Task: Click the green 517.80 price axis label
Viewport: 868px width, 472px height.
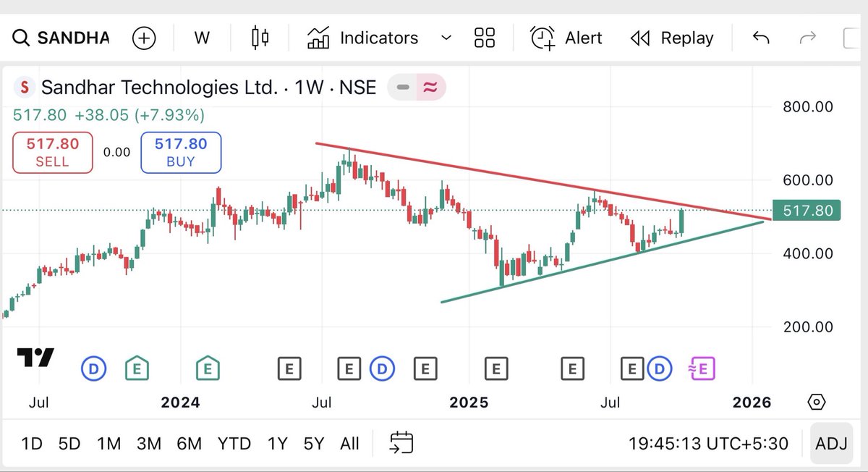Action: point(807,210)
